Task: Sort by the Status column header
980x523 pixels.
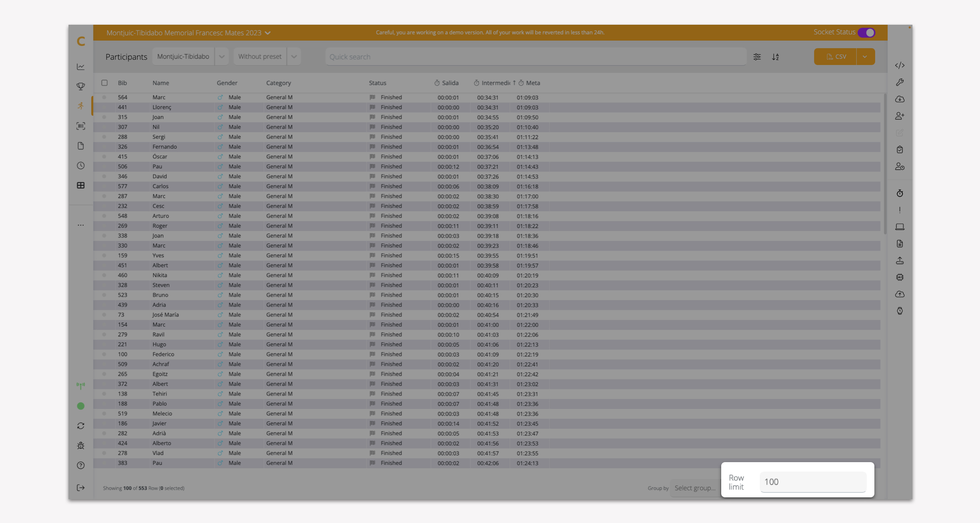Action: coord(378,83)
